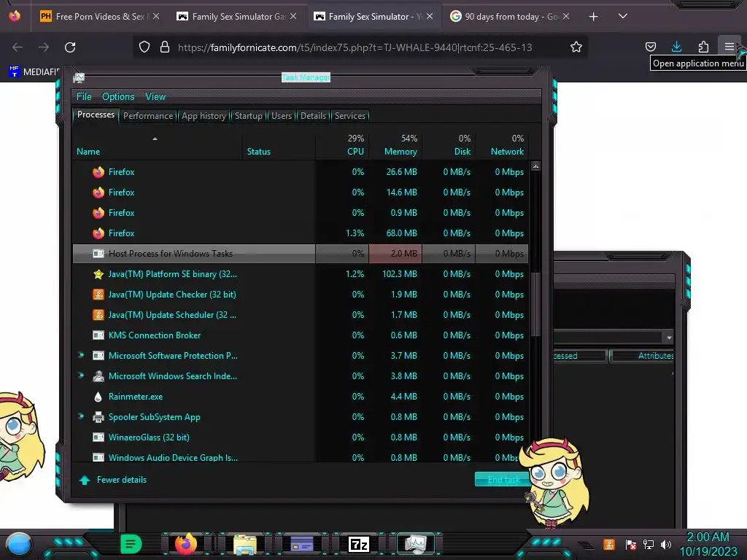Show hidden icons in the system tray
747x560 pixels.
click(586, 544)
